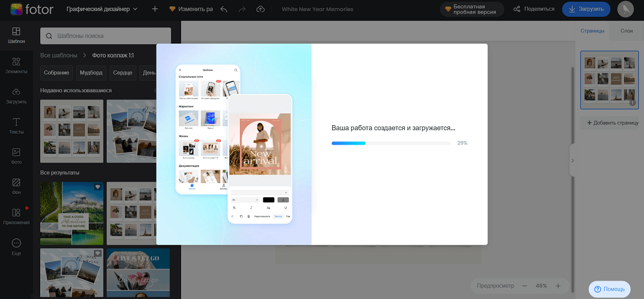Open recently used polaroid grid template
Image resolution: width=644 pixels, height=299 pixels.
72,131
